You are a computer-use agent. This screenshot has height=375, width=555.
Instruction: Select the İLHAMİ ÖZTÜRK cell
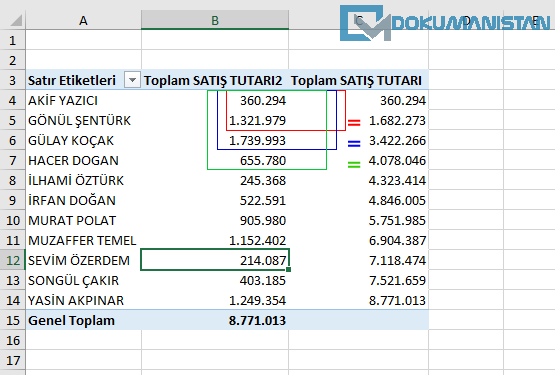(x=84, y=180)
